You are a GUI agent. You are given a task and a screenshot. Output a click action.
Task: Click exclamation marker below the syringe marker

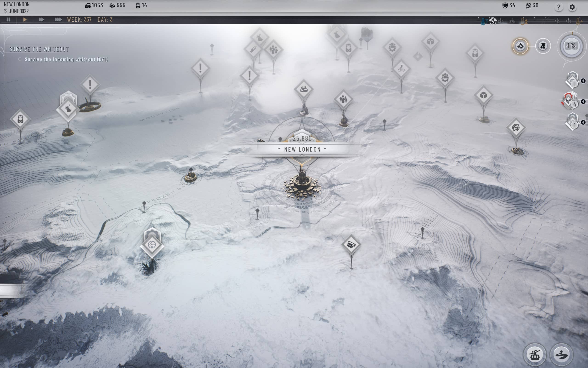249,76
